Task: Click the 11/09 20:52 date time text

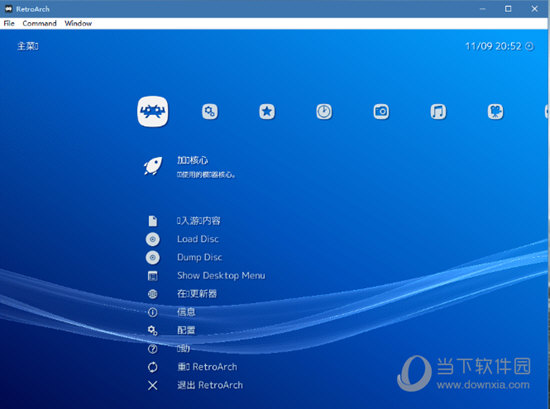Action: point(493,46)
